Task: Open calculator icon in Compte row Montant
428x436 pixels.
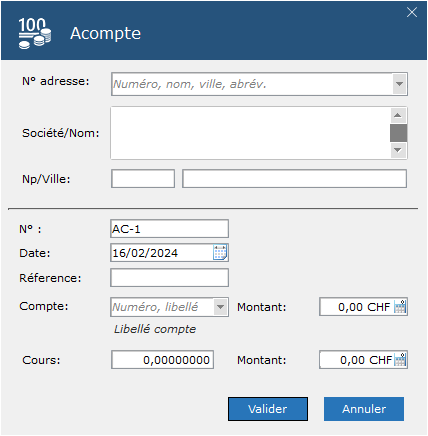Action: 400,306
